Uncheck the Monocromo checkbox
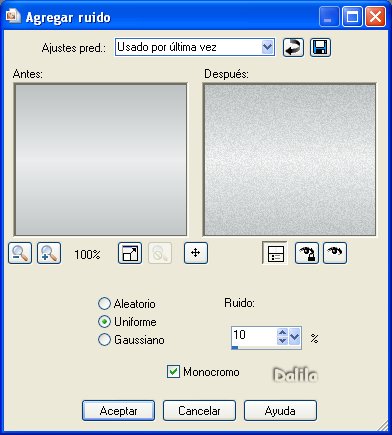392x435 pixels. tap(173, 372)
